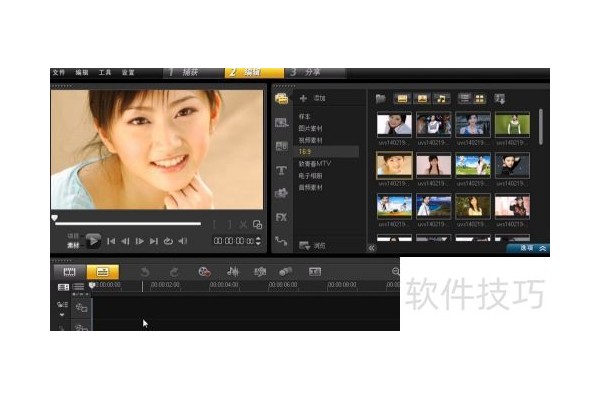Click the sort clips icon in library
Viewport: 600px width, 400px height.
pos(500,99)
